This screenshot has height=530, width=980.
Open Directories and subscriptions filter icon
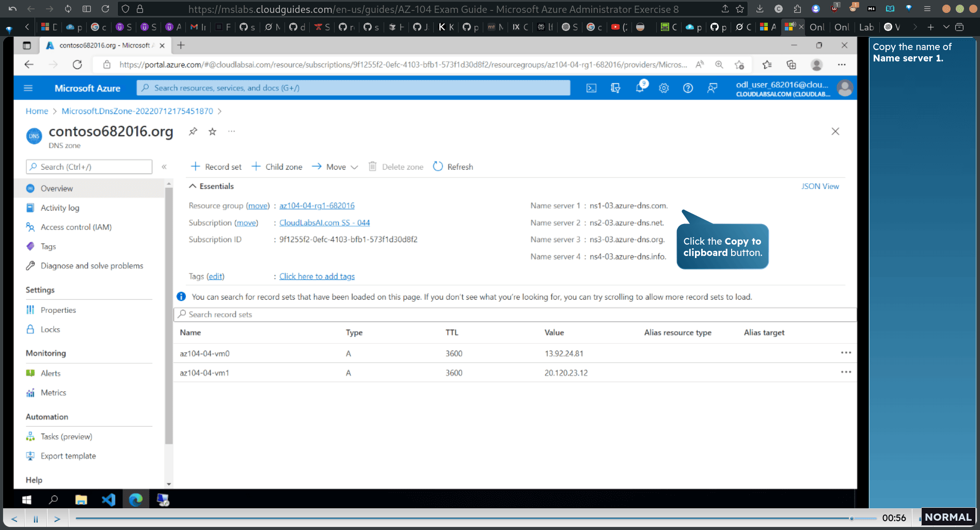[x=615, y=88]
